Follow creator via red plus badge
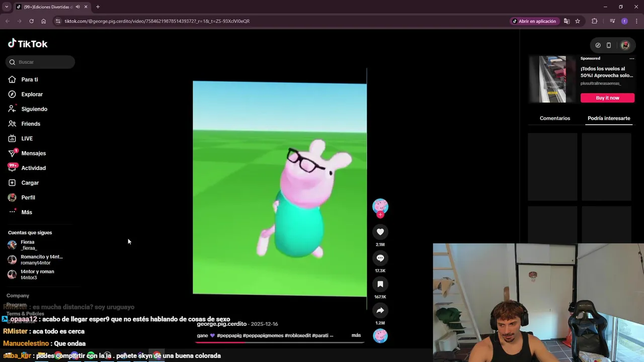The height and width of the screenshot is (362, 644). click(x=380, y=215)
